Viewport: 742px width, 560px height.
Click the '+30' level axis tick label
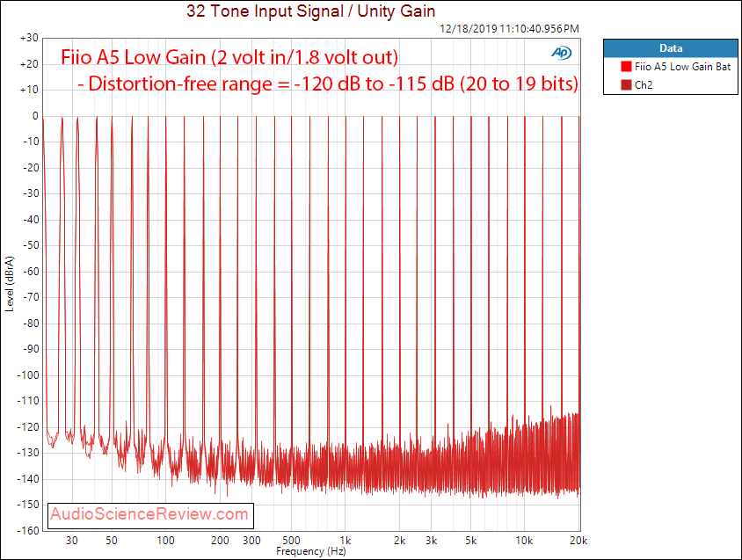(29, 38)
